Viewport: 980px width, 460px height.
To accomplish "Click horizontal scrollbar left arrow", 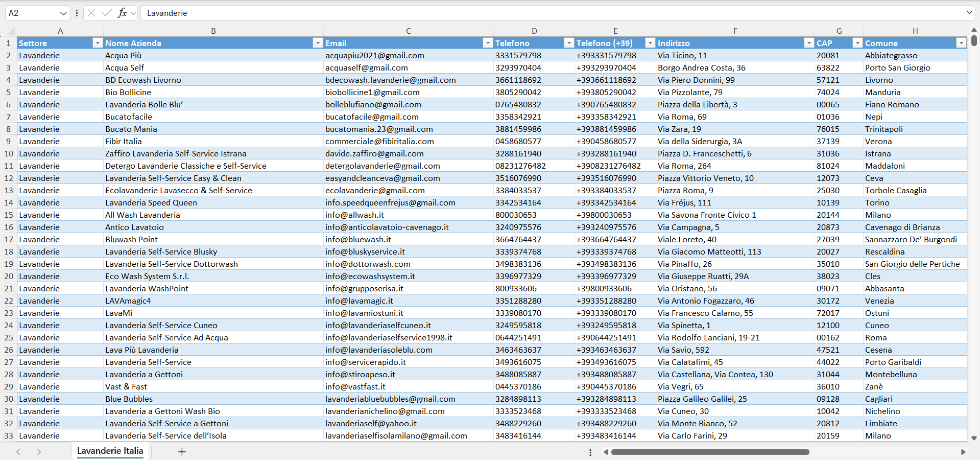I will [x=606, y=452].
